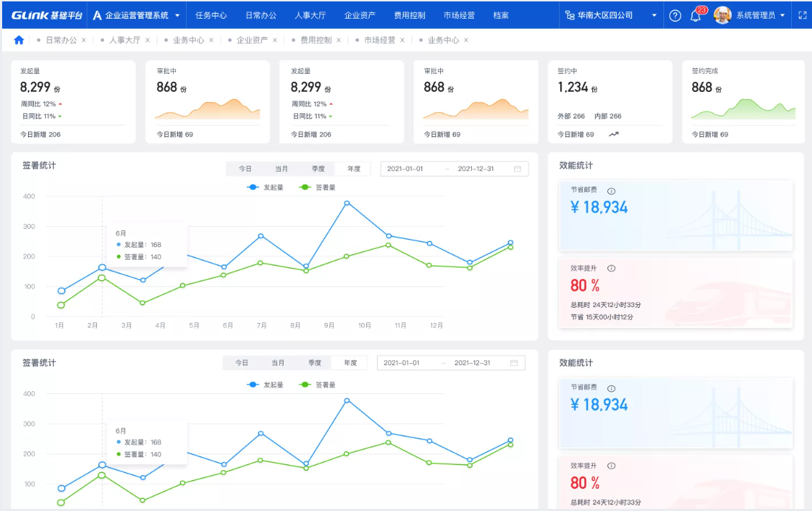Screen dimensions: 812x511
Task: Close the 人事大厅 tab
Action: (x=148, y=40)
